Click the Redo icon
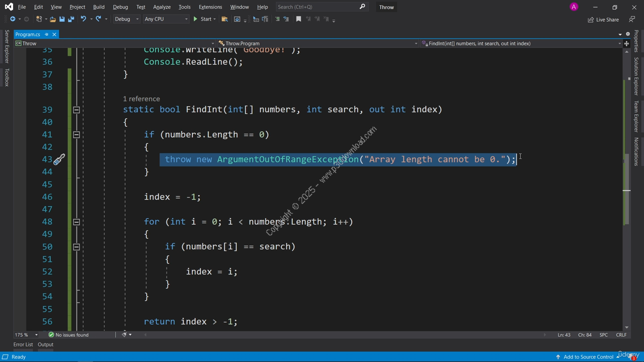The height and width of the screenshot is (362, 644). click(x=98, y=19)
